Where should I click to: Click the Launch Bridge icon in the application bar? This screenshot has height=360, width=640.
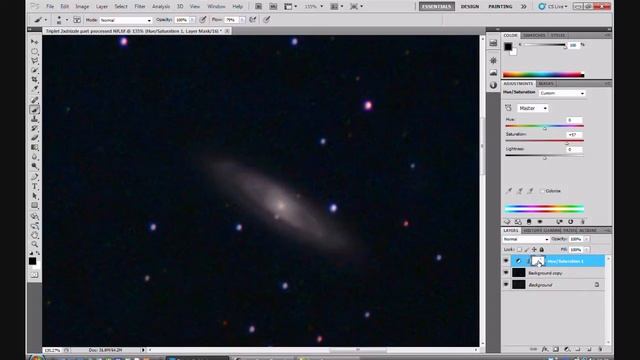(258, 7)
